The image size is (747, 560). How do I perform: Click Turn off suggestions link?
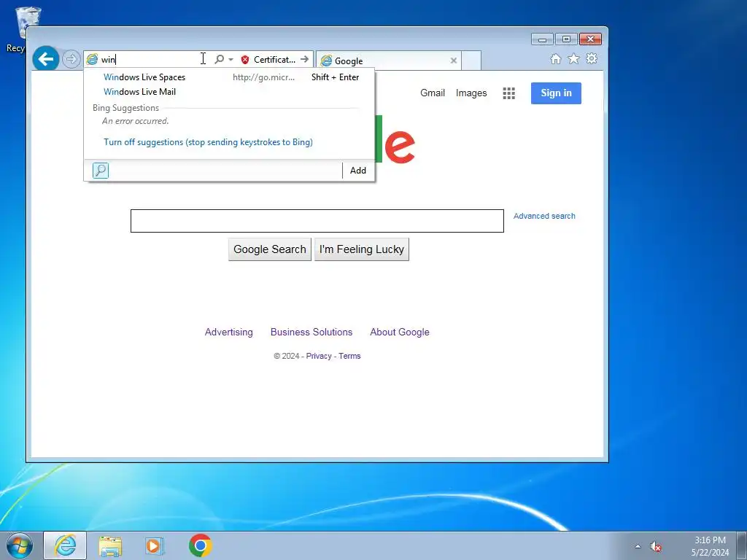[208, 142]
